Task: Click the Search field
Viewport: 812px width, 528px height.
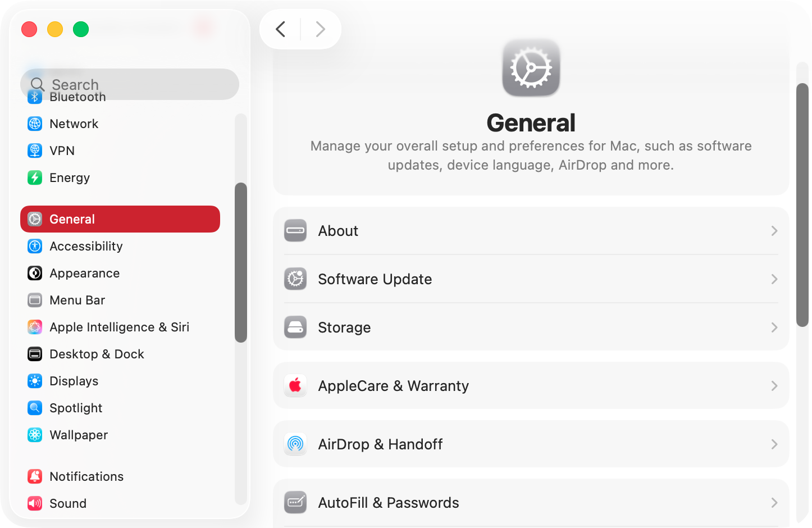Action: tap(129, 84)
